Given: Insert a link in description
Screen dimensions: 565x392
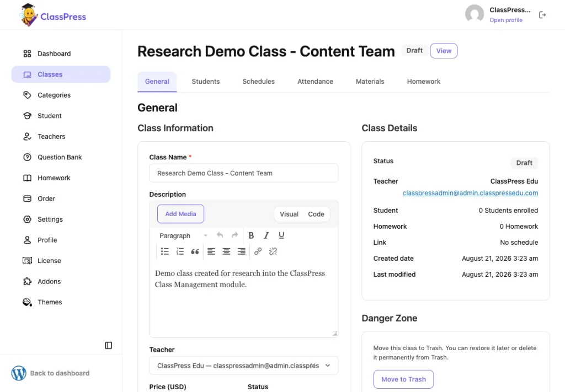Looking at the screenshot, I should click(x=258, y=251).
